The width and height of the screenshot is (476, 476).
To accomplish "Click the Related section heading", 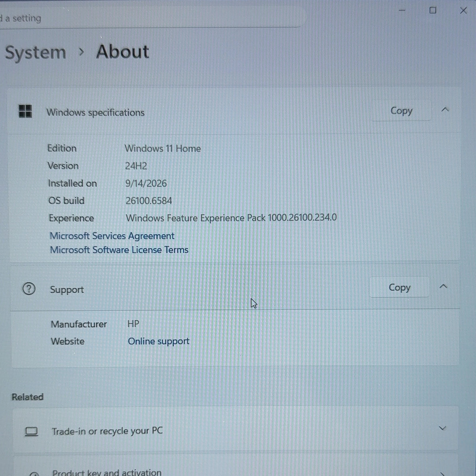I will [27, 397].
